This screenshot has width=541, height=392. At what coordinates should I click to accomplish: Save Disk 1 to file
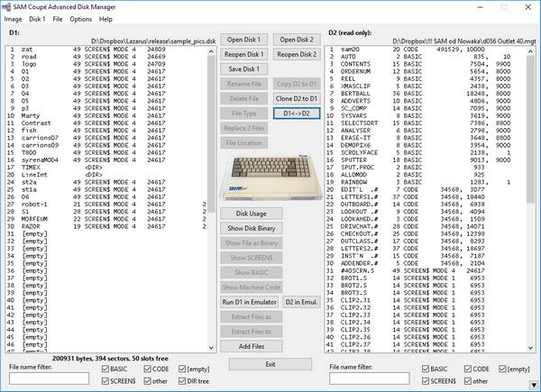[244, 69]
